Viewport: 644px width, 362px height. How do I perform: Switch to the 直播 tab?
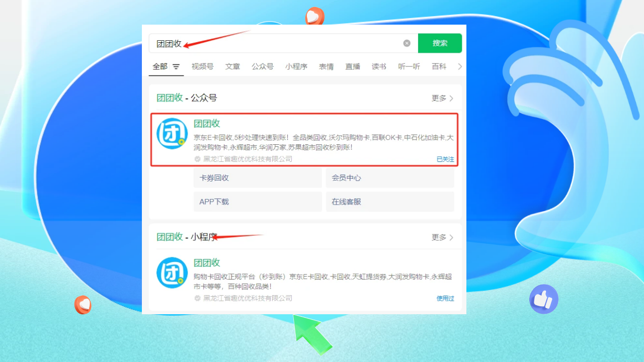pyautogui.click(x=353, y=66)
